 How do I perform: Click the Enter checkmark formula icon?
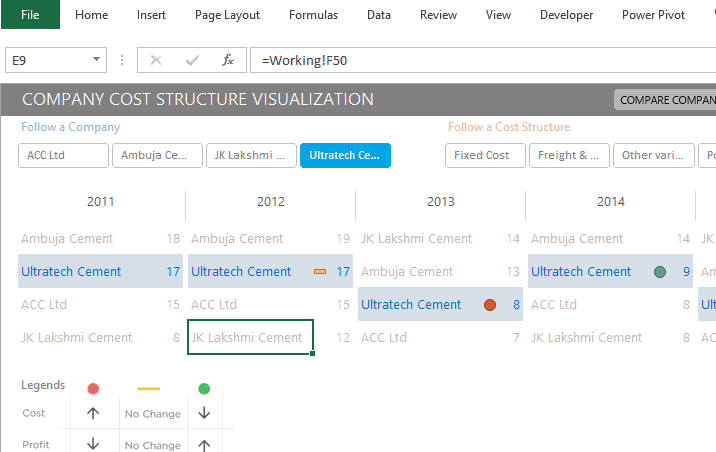click(192, 60)
